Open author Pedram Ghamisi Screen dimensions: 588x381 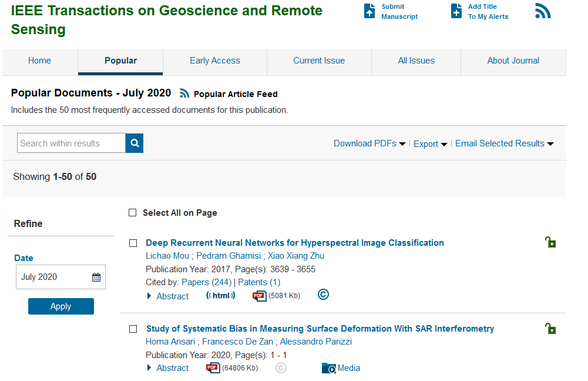(229, 256)
